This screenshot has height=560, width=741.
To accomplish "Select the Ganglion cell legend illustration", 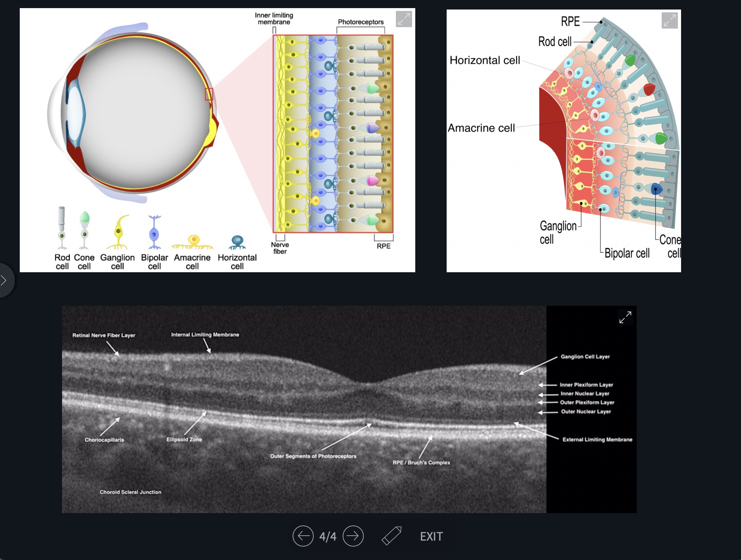I will [x=118, y=233].
